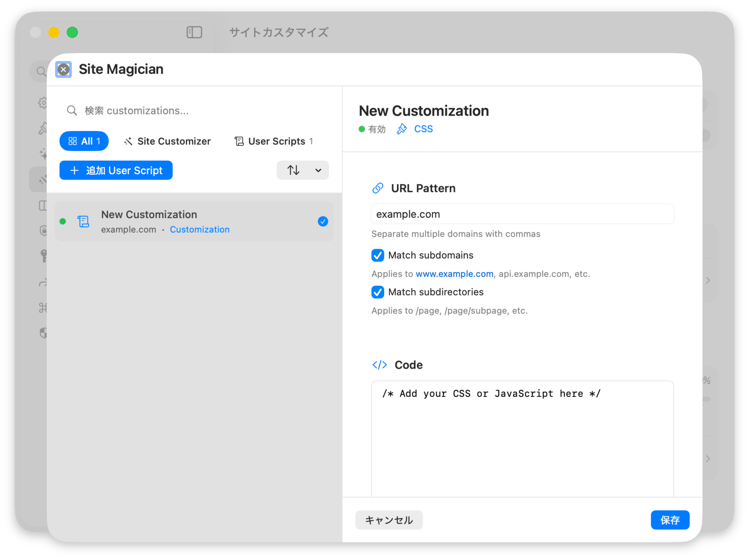Select the Site Customizer tab
The image size is (749, 560).
pyautogui.click(x=167, y=141)
